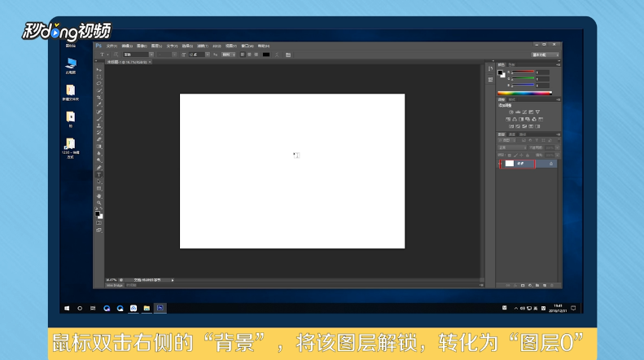Set center text alignment
Viewport: 644px width, 360px height.
click(249, 55)
